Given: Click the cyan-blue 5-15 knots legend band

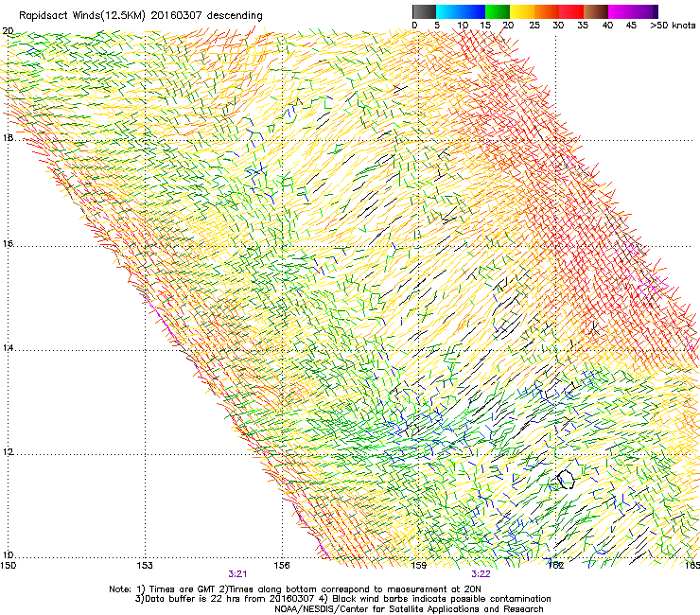Looking at the screenshot, I should pyautogui.click(x=461, y=11).
